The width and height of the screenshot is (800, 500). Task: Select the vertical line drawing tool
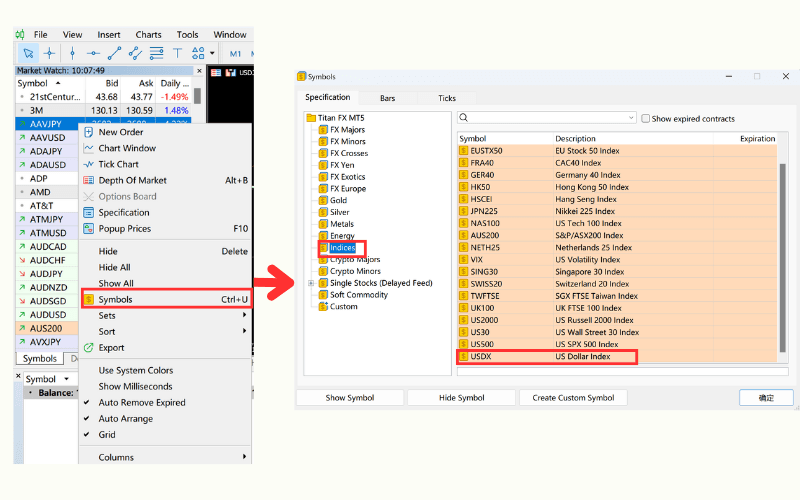click(x=71, y=53)
